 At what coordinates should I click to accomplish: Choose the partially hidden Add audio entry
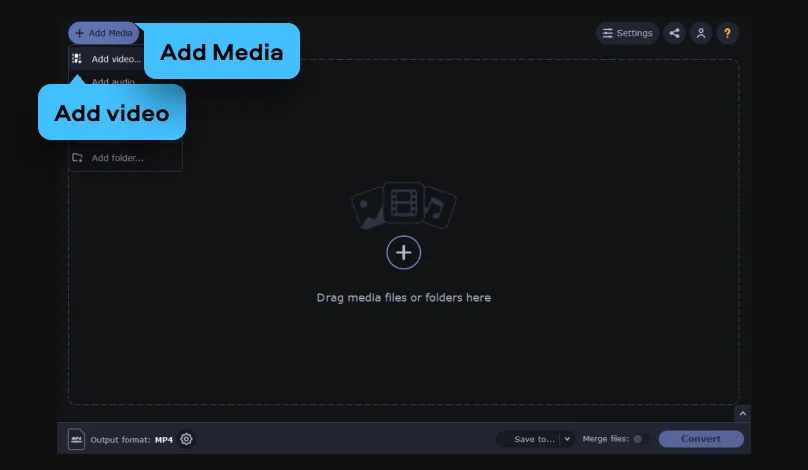click(113, 81)
